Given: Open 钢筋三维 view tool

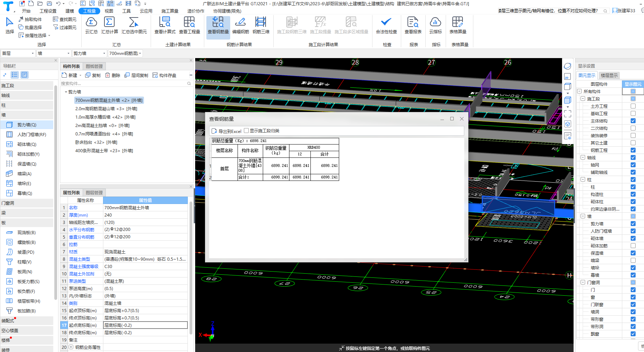Looking at the screenshot, I should (261, 25).
